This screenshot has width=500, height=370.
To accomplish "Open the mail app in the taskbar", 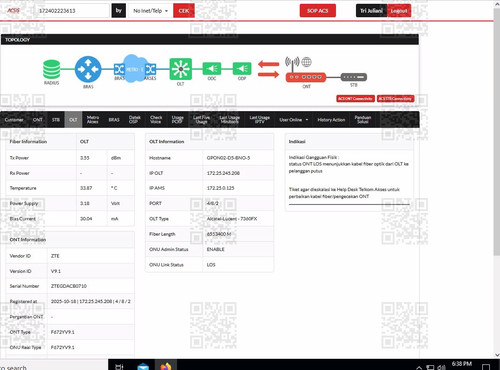I will click(x=143, y=366).
